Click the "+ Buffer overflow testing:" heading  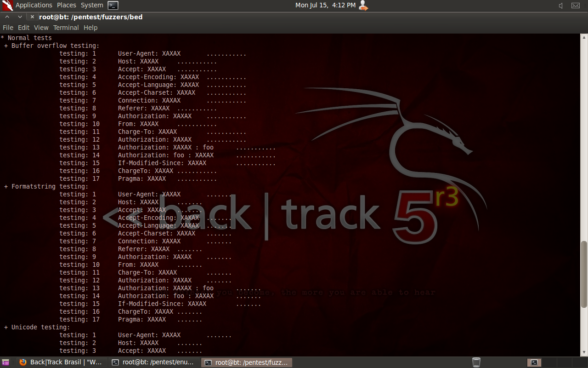click(52, 46)
